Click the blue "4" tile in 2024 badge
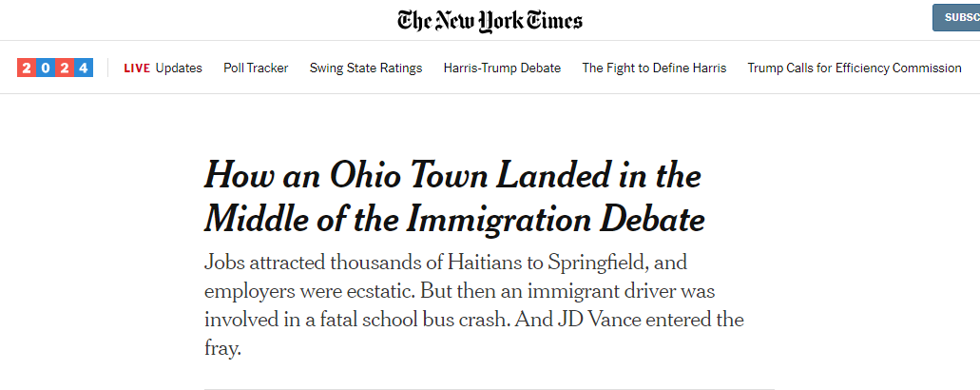980x390 pixels. (x=84, y=68)
